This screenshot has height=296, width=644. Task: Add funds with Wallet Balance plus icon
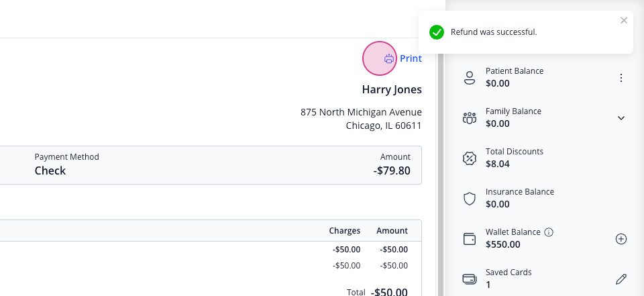(x=621, y=239)
